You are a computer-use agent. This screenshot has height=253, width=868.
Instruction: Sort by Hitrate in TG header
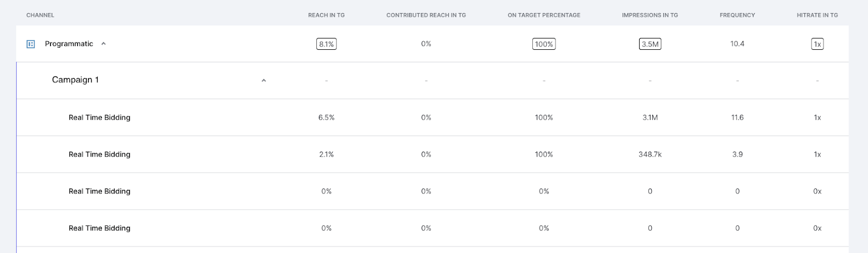click(818, 15)
